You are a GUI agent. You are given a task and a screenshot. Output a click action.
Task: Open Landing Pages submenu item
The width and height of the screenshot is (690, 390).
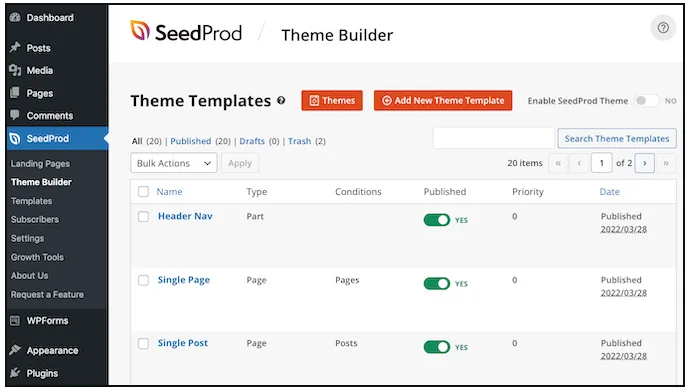(x=40, y=164)
